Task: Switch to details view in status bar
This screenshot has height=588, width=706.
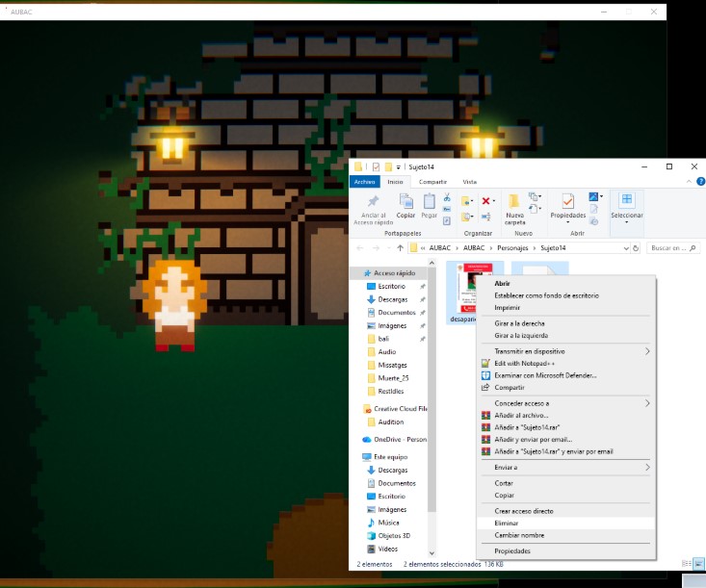Action: point(687,564)
